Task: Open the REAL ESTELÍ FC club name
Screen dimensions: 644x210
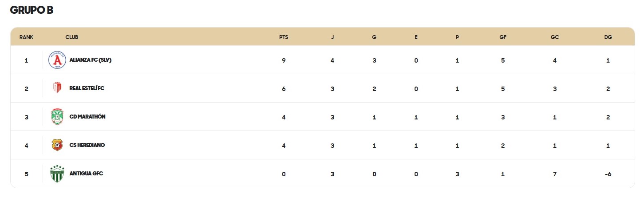Action: [87, 88]
